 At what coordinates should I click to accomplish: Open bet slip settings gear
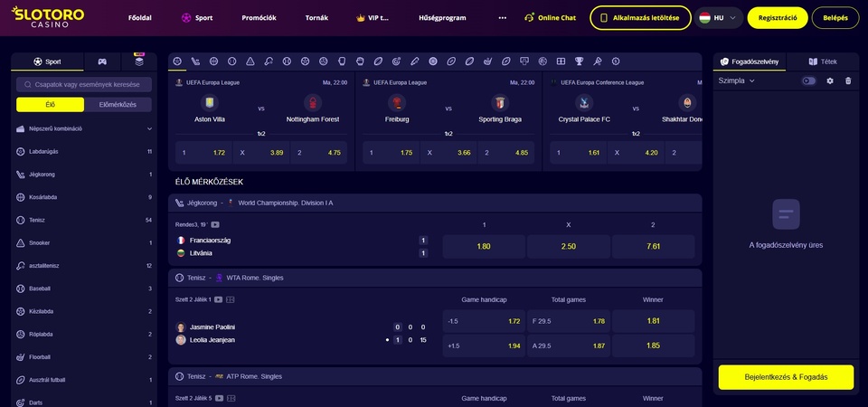830,80
